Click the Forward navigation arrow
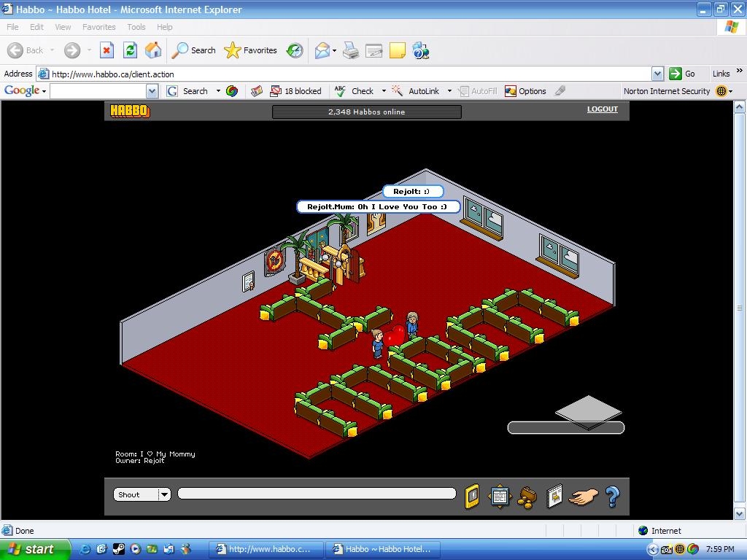The width and height of the screenshot is (747, 560). 72,50
